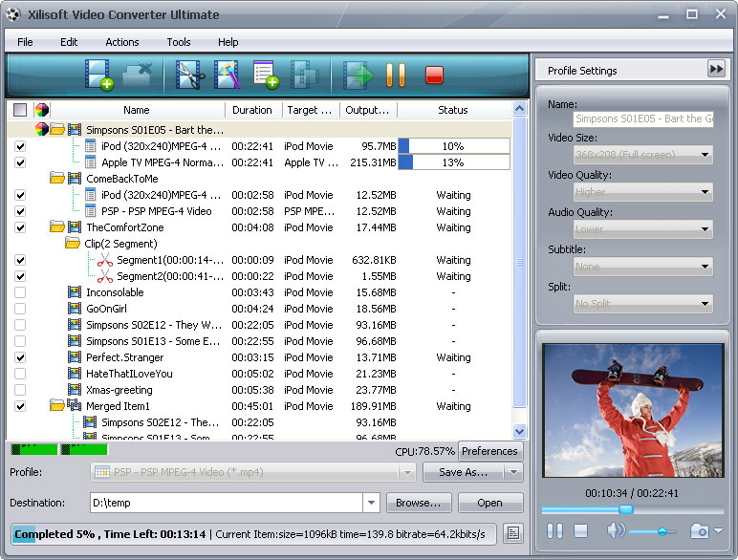The height and width of the screenshot is (560, 738).
Task: Toggle the select-all checkbox in list header
Action: pyautogui.click(x=20, y=110)
